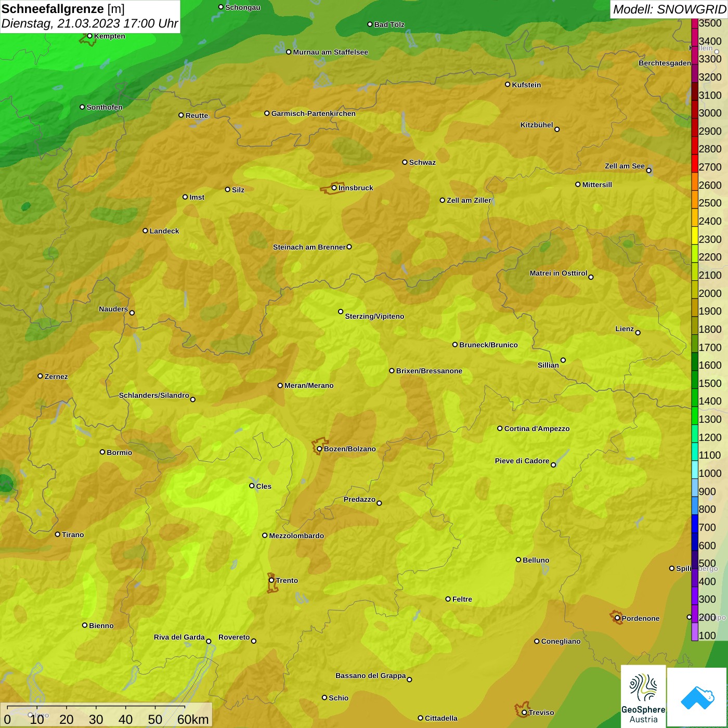The image size is (728, 728).
Task: Click the blue mountain-and-cloud logo
Action: point(697,697)
